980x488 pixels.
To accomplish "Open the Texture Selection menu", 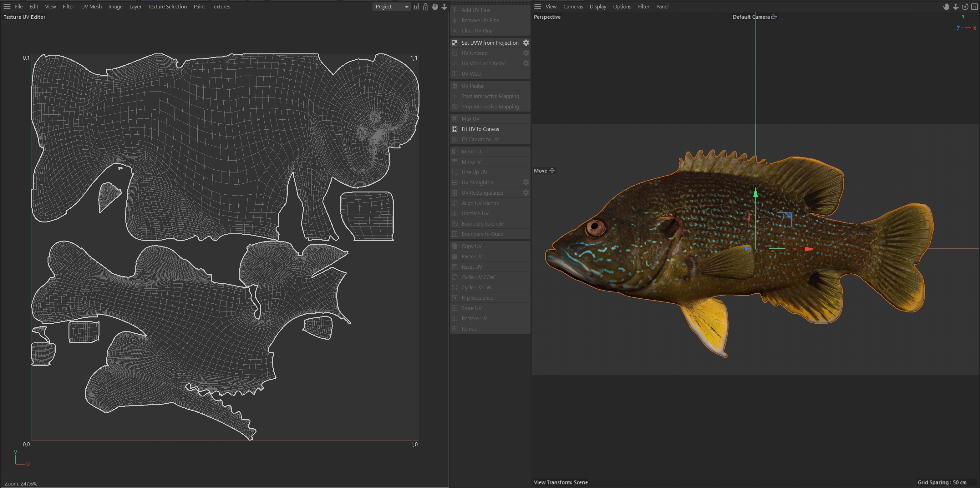I will (x=167, y=7).
